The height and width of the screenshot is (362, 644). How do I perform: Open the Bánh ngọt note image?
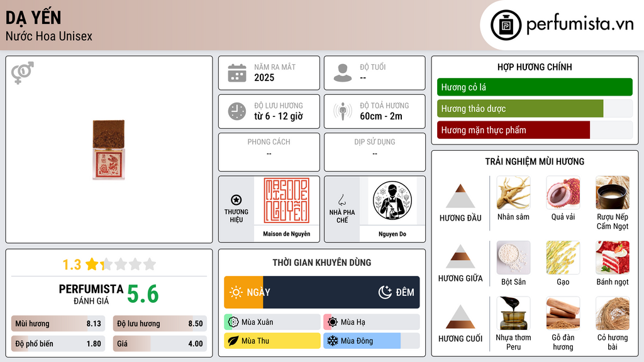613,258
